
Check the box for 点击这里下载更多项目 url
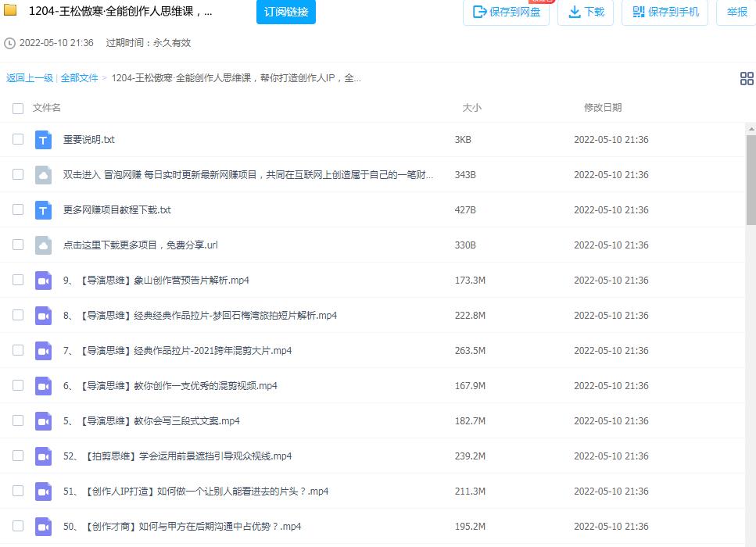[18, 245]
